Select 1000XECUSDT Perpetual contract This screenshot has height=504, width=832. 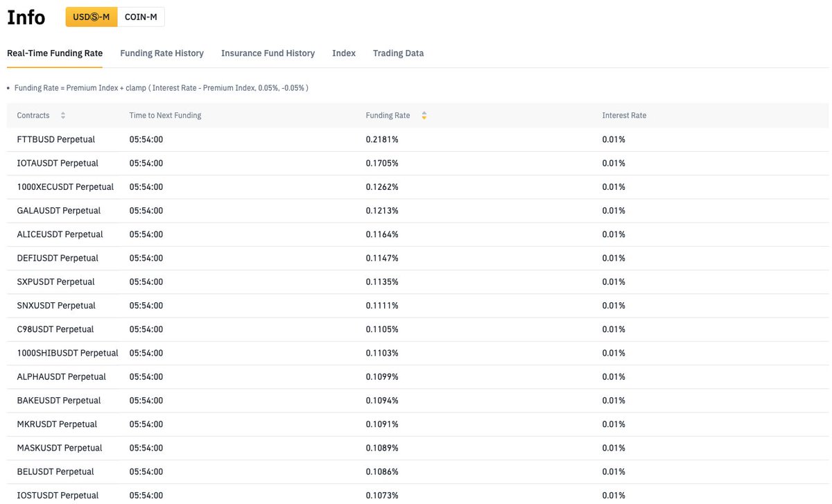point(65,186)
